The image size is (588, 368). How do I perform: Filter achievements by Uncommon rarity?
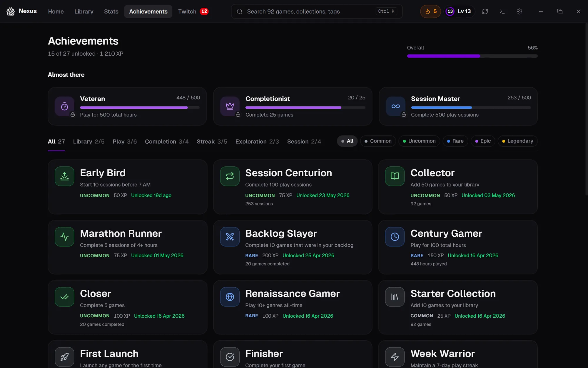coord(419,141)
